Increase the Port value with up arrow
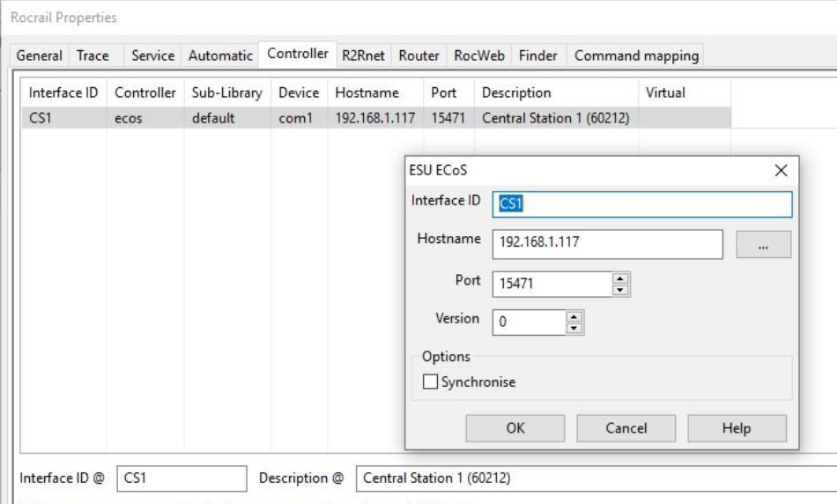Image resolution: width=837 pixels, height=504 pixels. [x=618, y=278]
